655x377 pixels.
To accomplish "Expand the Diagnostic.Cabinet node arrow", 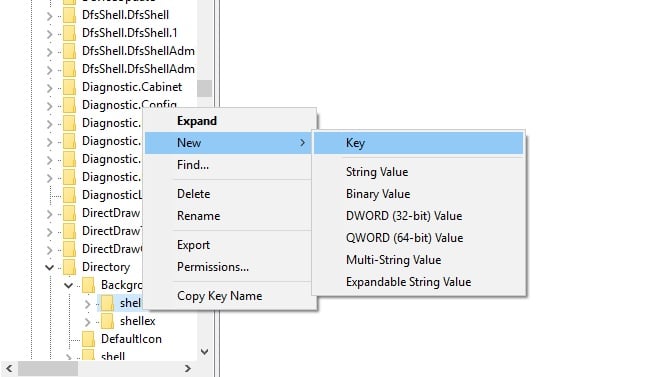I will click(x=49, y=88).
